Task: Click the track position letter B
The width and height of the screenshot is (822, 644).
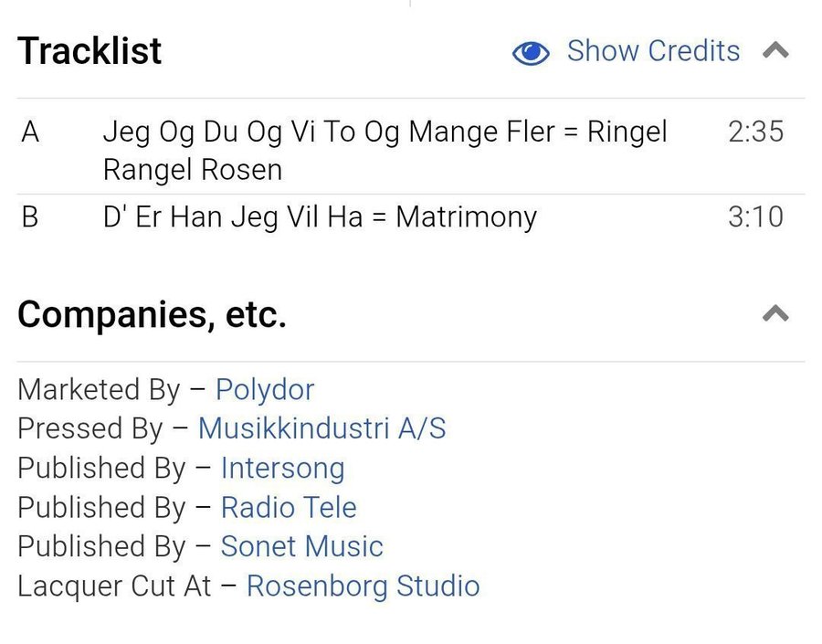Action: click(30, 218)
